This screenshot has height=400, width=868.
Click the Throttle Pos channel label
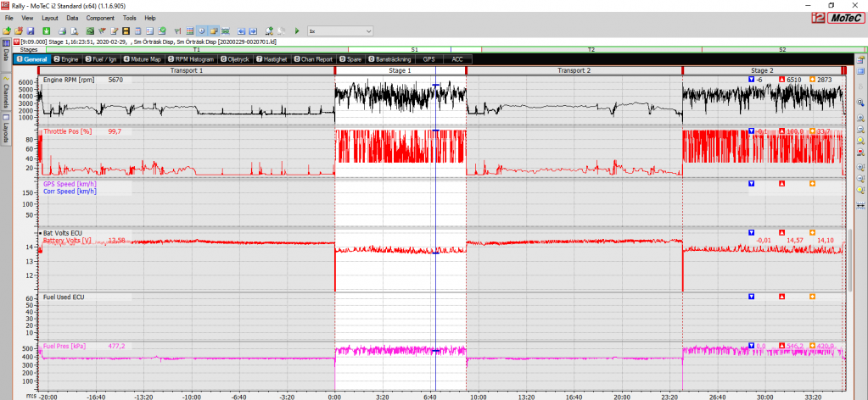pyautogui.click(x=66, y=132)
